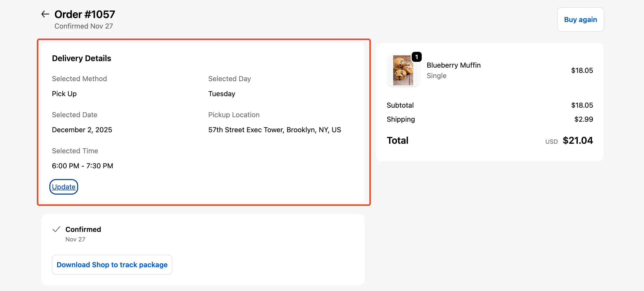Click the 57th Street Exec Tower address
The height and width of the screenshot is (291, 644).
pos(274,130)
